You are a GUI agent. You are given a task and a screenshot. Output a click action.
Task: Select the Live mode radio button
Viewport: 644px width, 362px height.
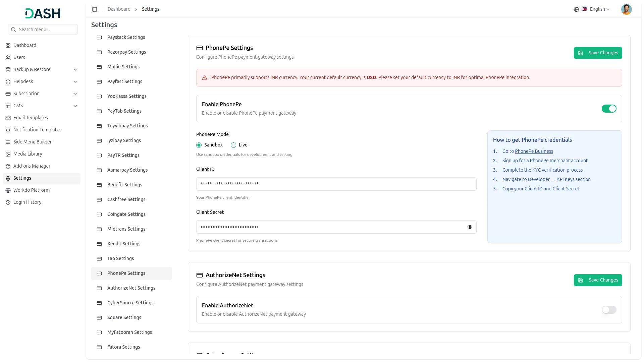pos(233,145)
